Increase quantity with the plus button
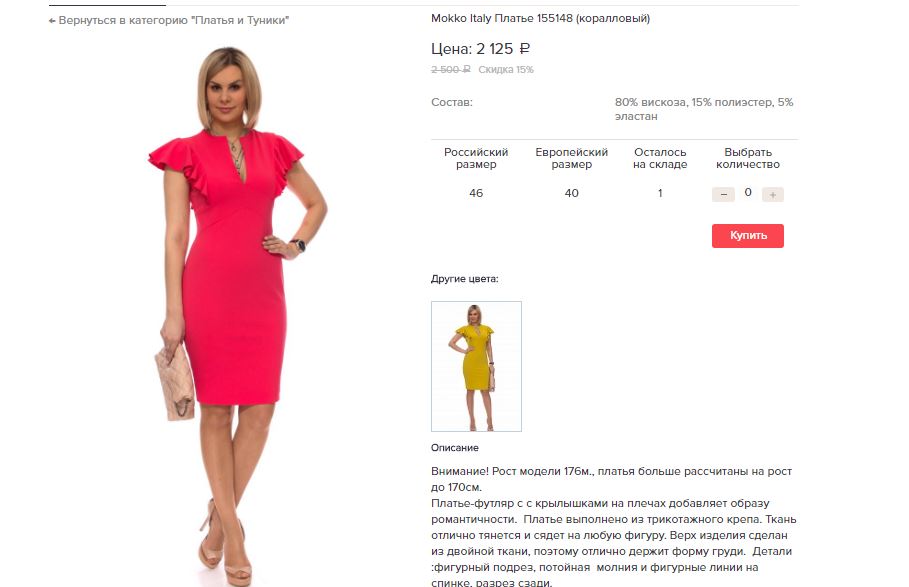 coord(772,195)
